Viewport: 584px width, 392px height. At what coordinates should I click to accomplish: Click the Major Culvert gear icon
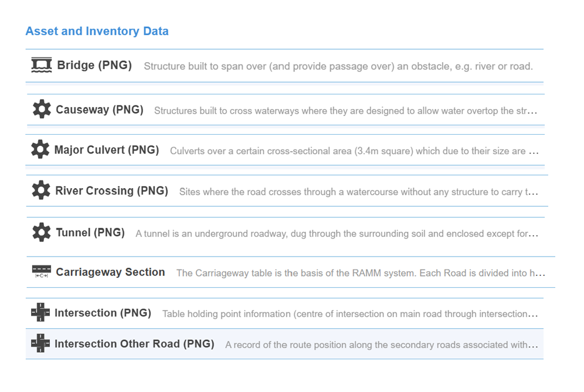click(40, 149)
